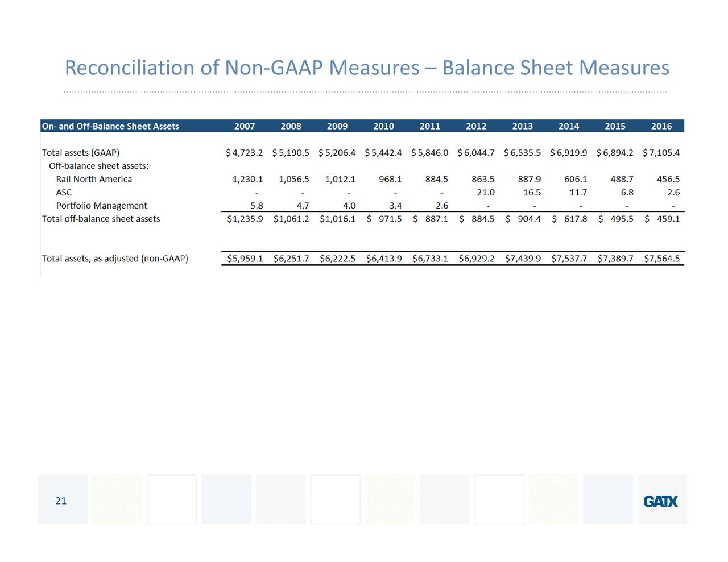The image size is (728, 562).
Task: Click the 'Total assets (GAAP)' row label
Action: click(81, 153)
